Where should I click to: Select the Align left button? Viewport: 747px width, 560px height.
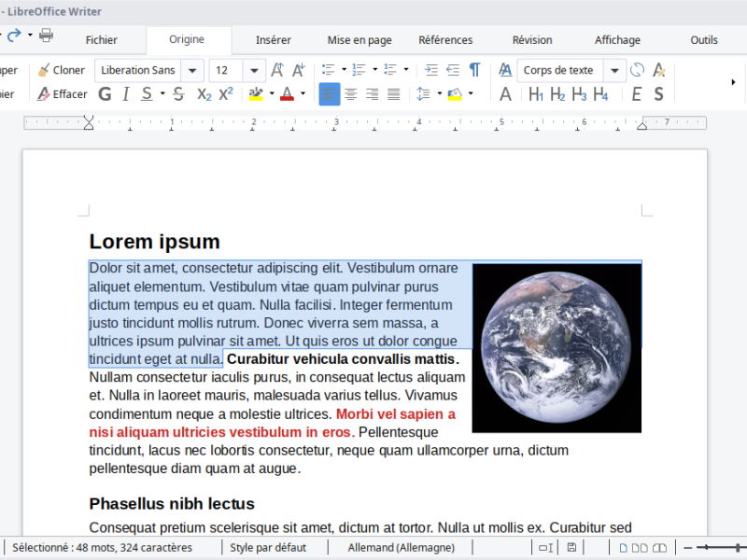330,94
